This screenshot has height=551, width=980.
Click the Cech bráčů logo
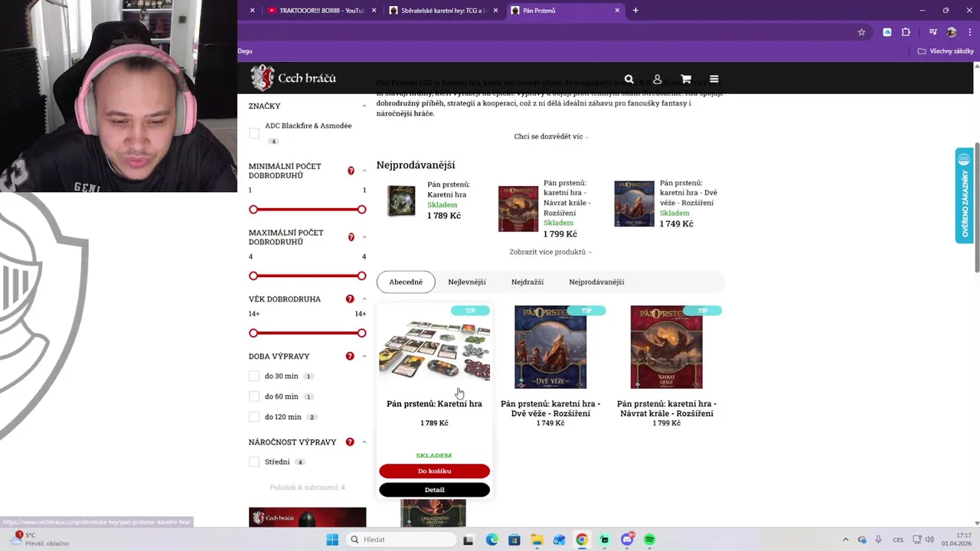click(293, 77)
